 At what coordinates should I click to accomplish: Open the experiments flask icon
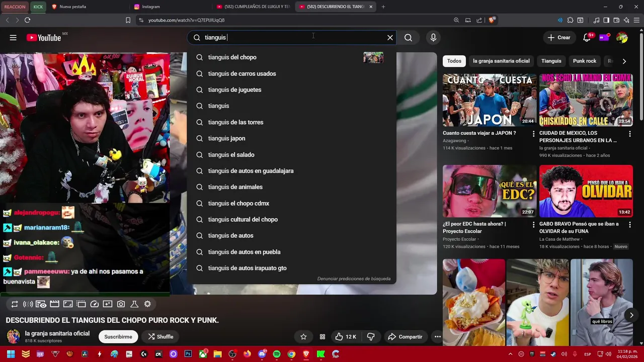[134, 304]
